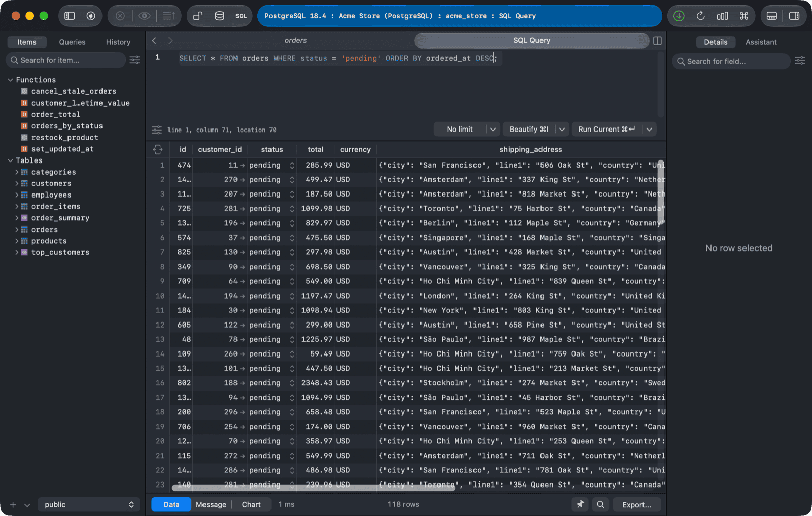812x516 pixels.
Task: Open the Assistant tab
Action: click(x=761, y=42)
